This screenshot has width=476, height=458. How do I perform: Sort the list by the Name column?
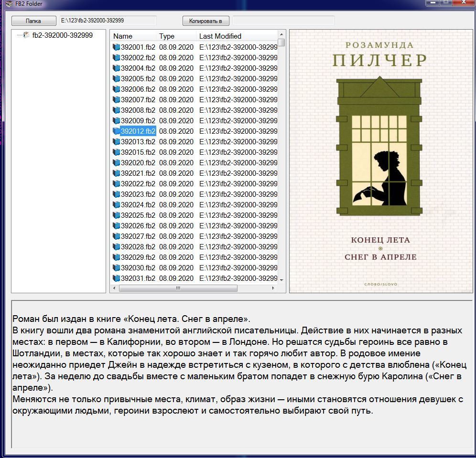(133, 36)
